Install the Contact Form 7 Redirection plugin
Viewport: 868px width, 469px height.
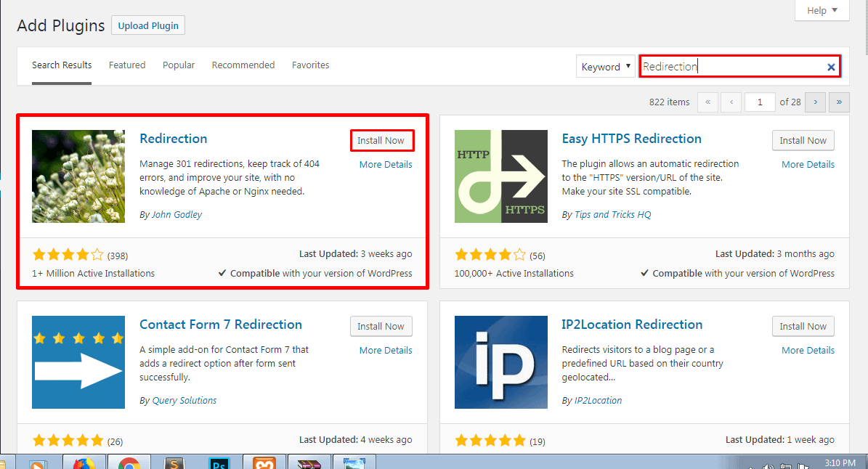coord(381,326)
